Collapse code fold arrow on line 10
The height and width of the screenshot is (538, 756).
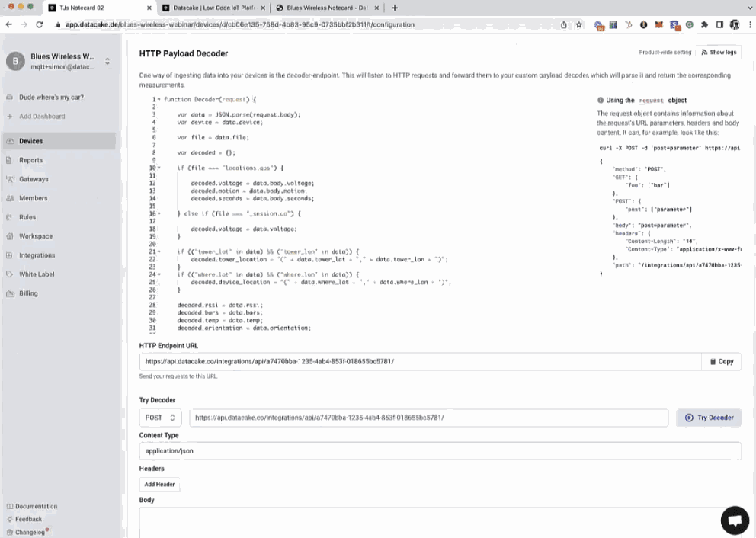[x=159, y=168]
